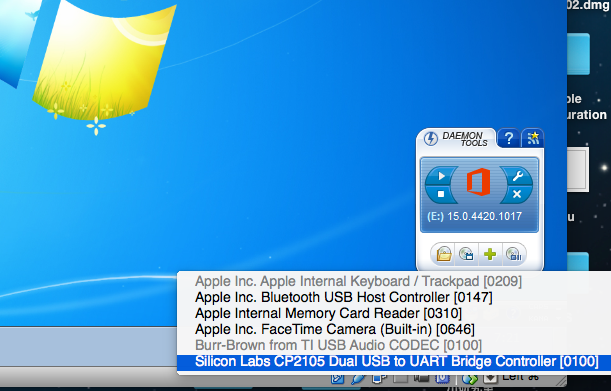611x391 pixels.
Task: Click the host key down-arrow icon
Action: coord(491,379)
